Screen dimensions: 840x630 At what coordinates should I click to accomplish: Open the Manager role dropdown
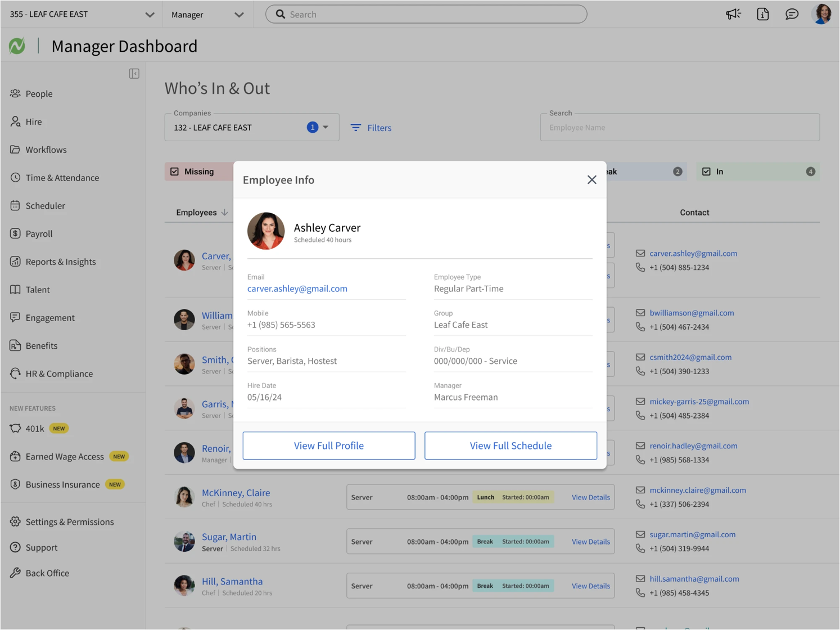point(207,14)
